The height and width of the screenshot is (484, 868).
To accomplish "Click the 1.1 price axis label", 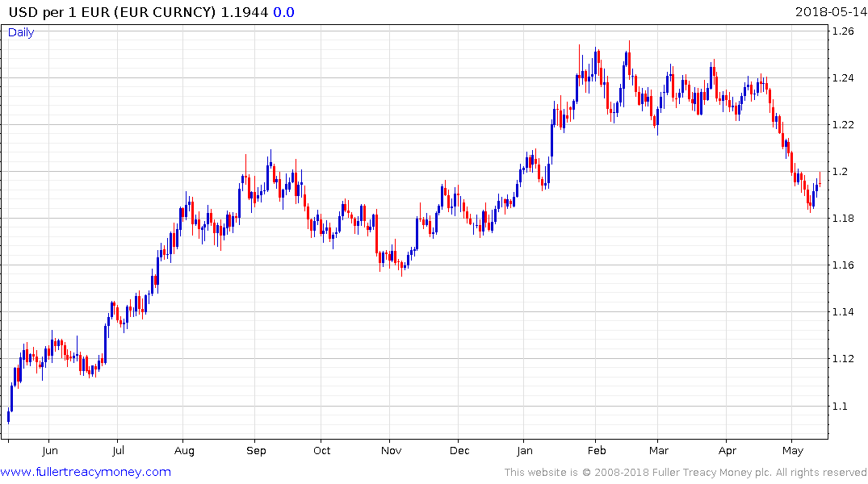I will pyautogui.click(x=840, y=406).
